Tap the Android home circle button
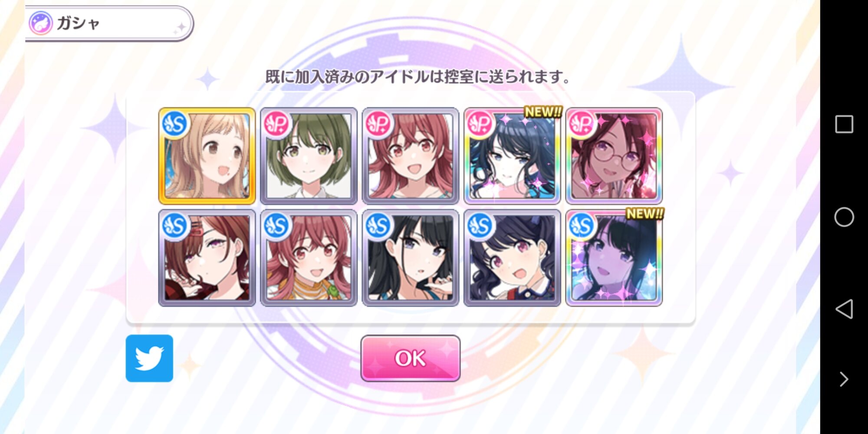Screen dimensions: 868x434 pyautogui.click(x=844, y=217)
